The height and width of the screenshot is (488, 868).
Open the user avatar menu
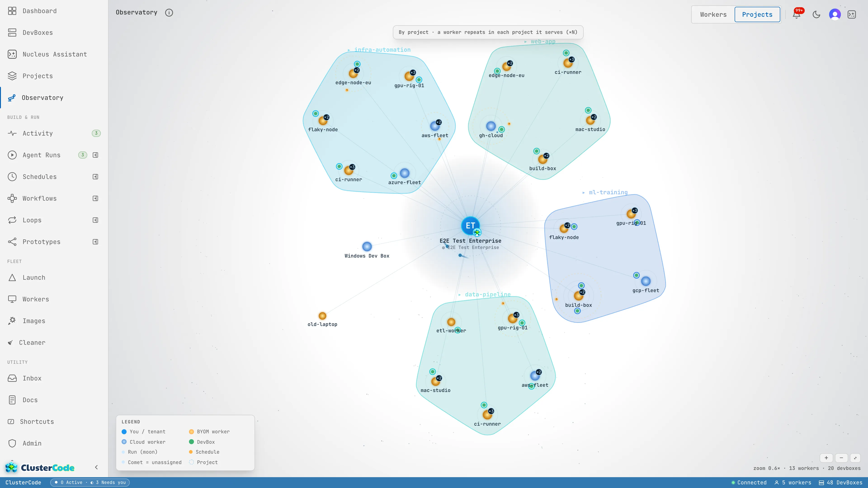[x=835, y=14]
